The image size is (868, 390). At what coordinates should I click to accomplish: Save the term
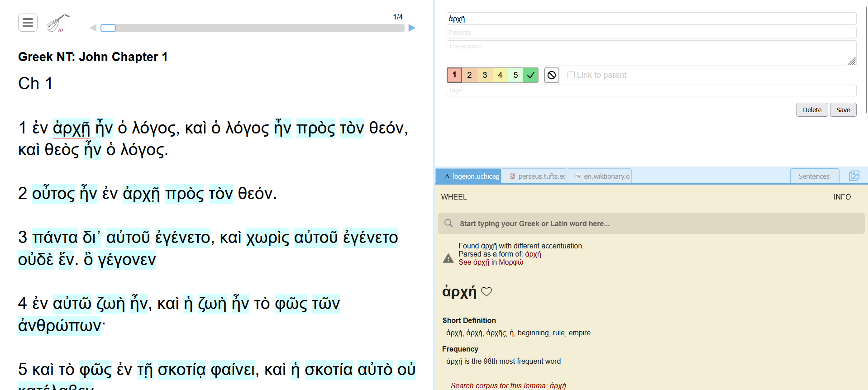click(x=843, y=110)
